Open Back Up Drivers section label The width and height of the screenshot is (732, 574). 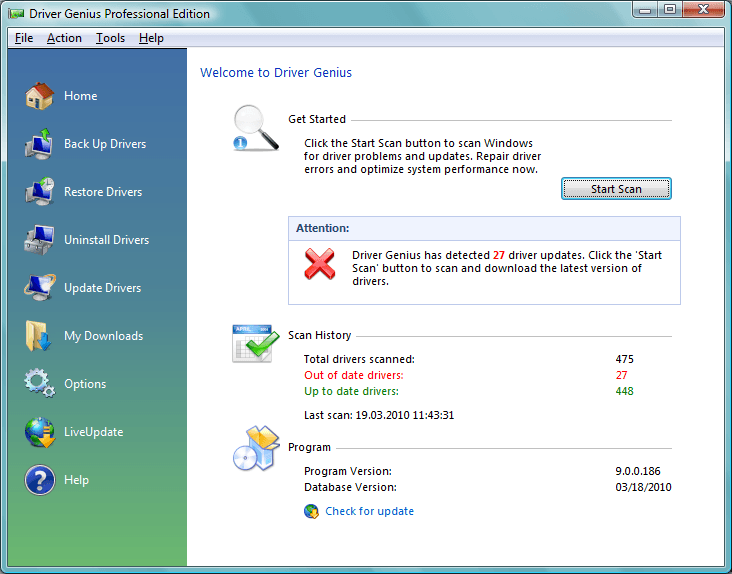(105, 144)
